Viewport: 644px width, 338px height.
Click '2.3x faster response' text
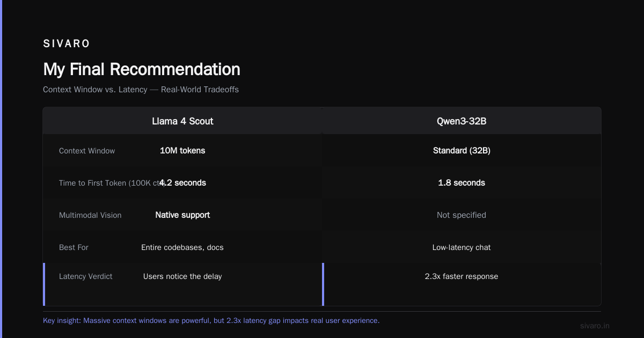(x=462, y=276)
